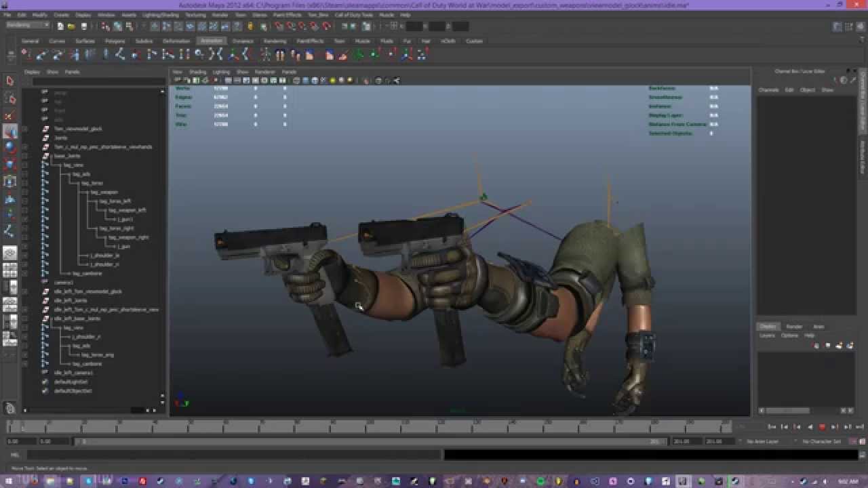Click the red stop playback button
This screenshot has height=488, width=868.
[x=823, y=427]
